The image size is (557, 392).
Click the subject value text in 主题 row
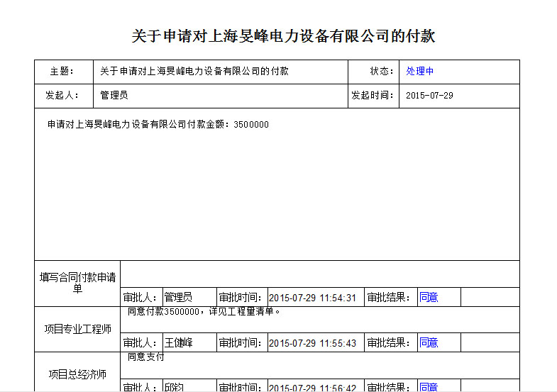194,72
